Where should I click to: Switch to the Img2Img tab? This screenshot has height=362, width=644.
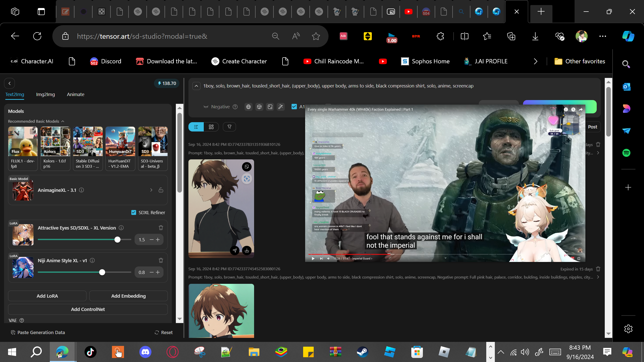46,95
